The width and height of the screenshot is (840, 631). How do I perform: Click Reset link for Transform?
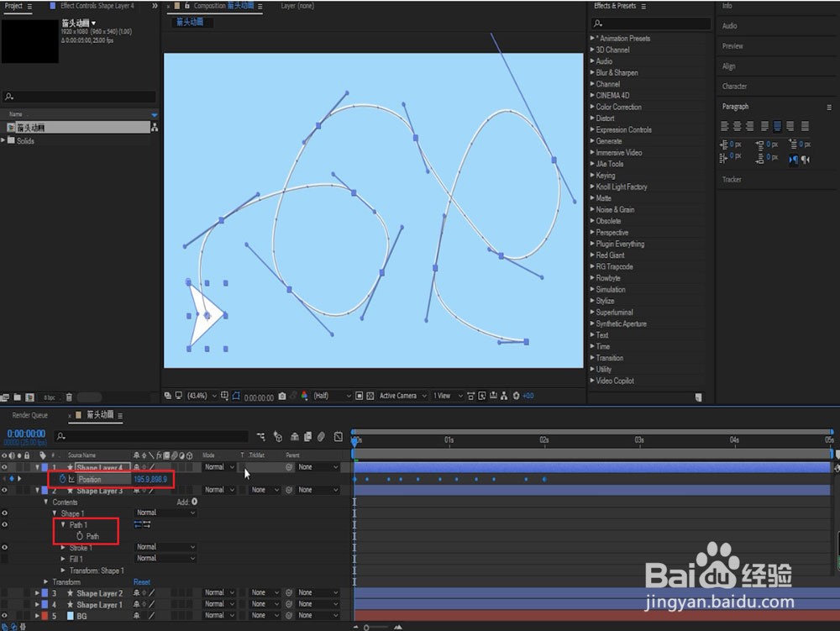141,581
